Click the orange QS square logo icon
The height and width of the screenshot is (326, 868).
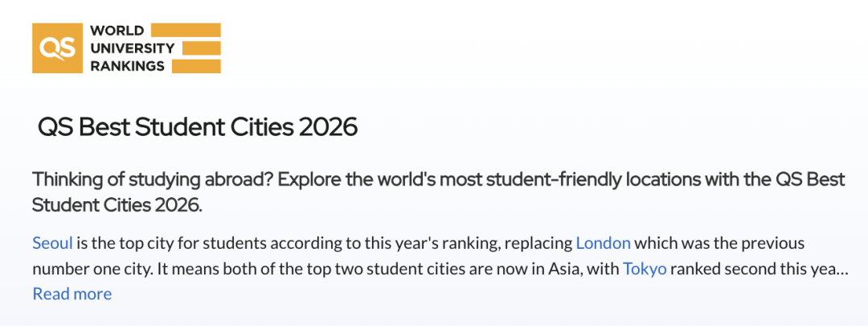pos(58,48)
